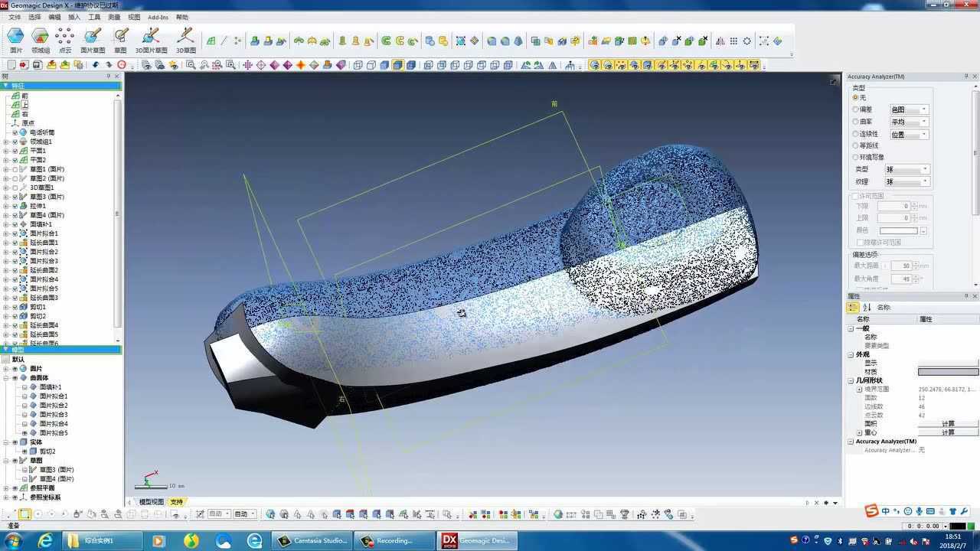
Task: Launch Camtasia Studio from the taskbar
Action: (312, 540)
